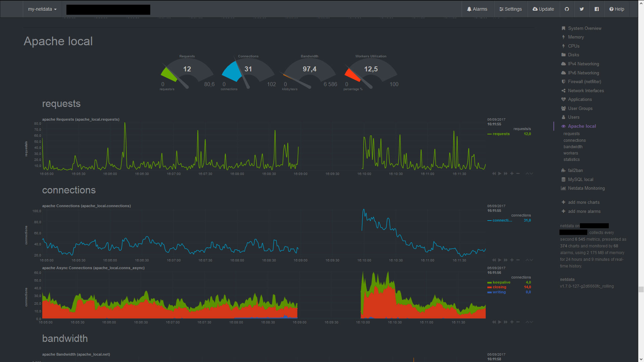Click the Apache local eye icon

[x=563, y=126]
